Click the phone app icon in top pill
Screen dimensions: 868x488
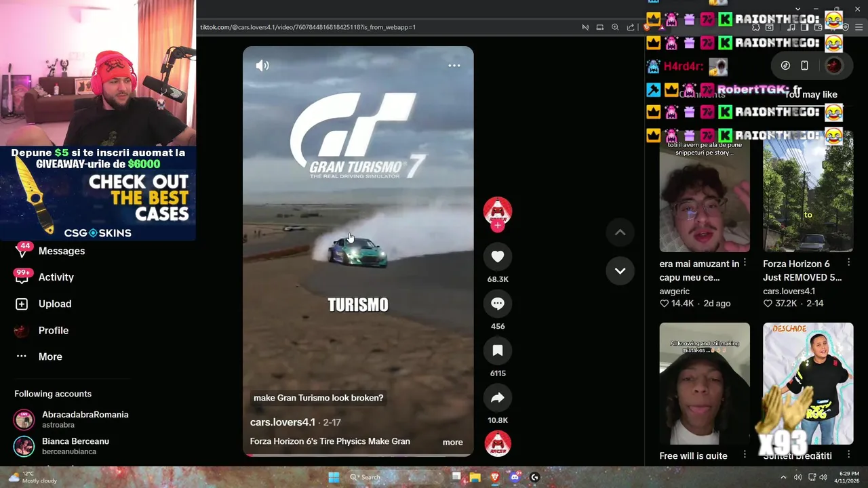(x=804, y=66)
